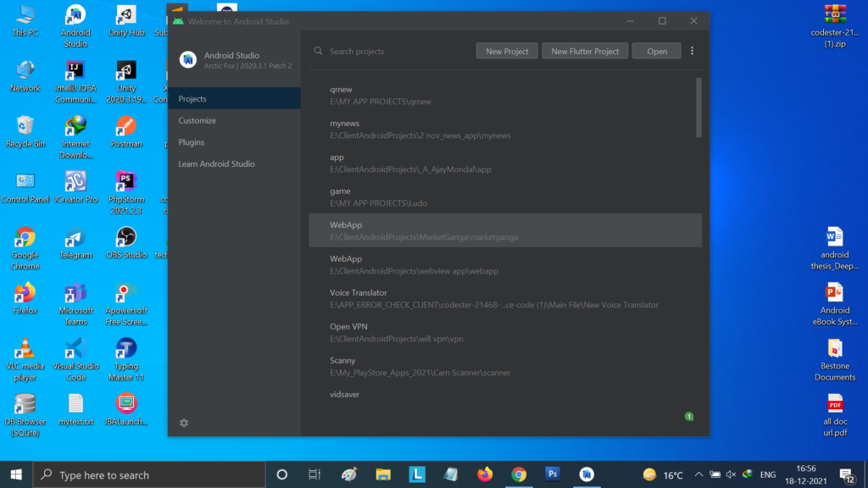Select the Apowersoft Free Screen icon
This screenshot has width=868, height=488.
(126, 304)
